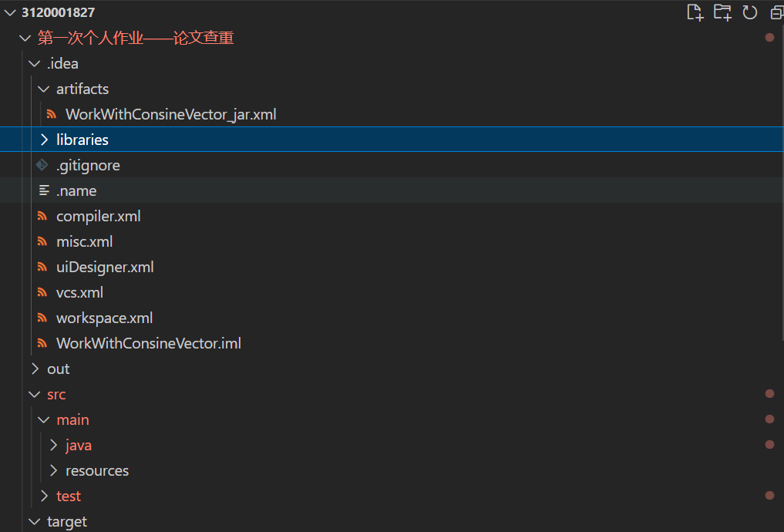Expand the java folder
This screenshot has width=784, height=532.
coord(53,446)
